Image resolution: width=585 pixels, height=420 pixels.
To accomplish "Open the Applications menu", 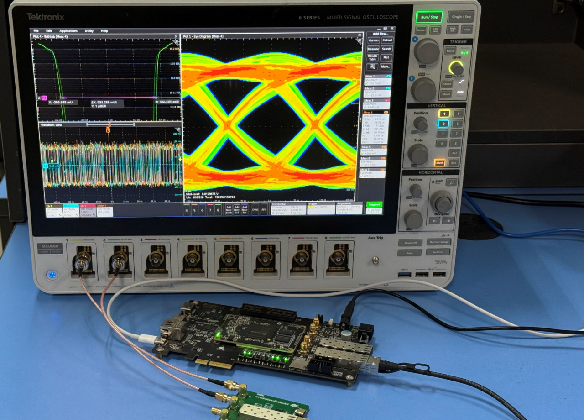I will (x=68, y=31).
